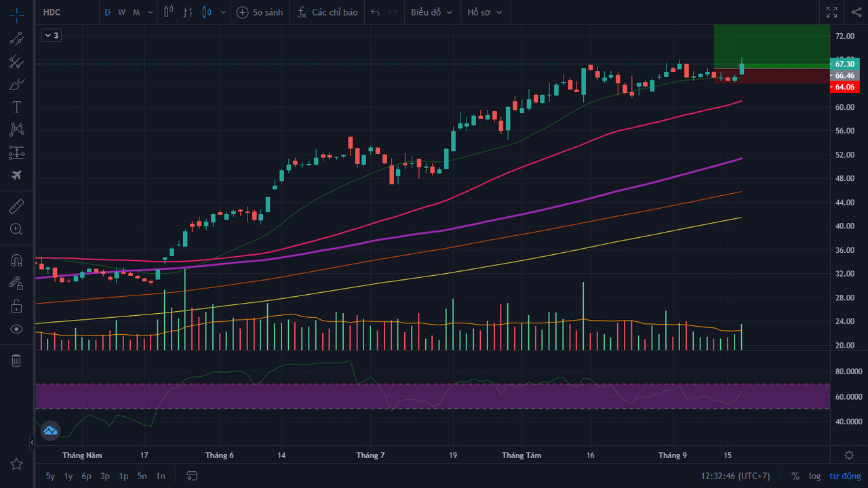Hide all drawings with eye icon
The width and height of the screenshot is (868, 488).
coord(16,329)
